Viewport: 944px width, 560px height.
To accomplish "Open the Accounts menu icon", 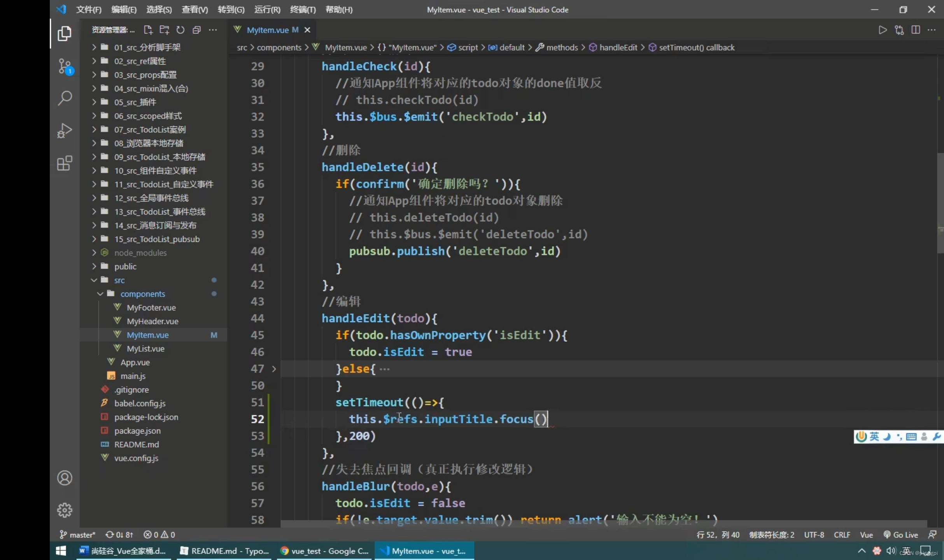I will point(65,478).
